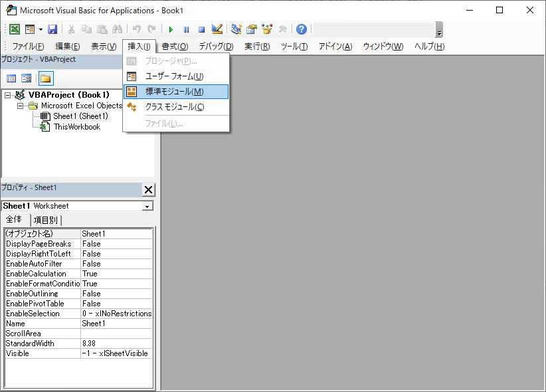Close the Properties - Sheet1 pane
This screenshot has height=392, width=546.
pos(148,190)
